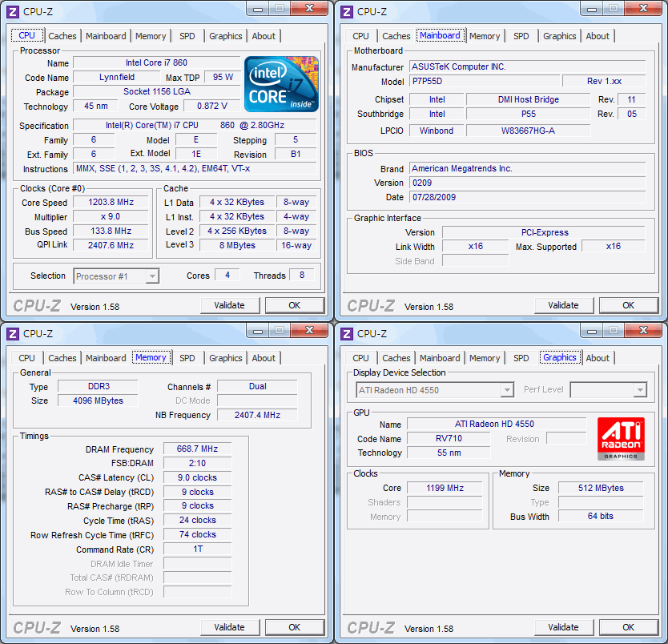This screenshot has width=668, height=644.
Task: Click Validate in the CPU tab window
Action: 230,305
